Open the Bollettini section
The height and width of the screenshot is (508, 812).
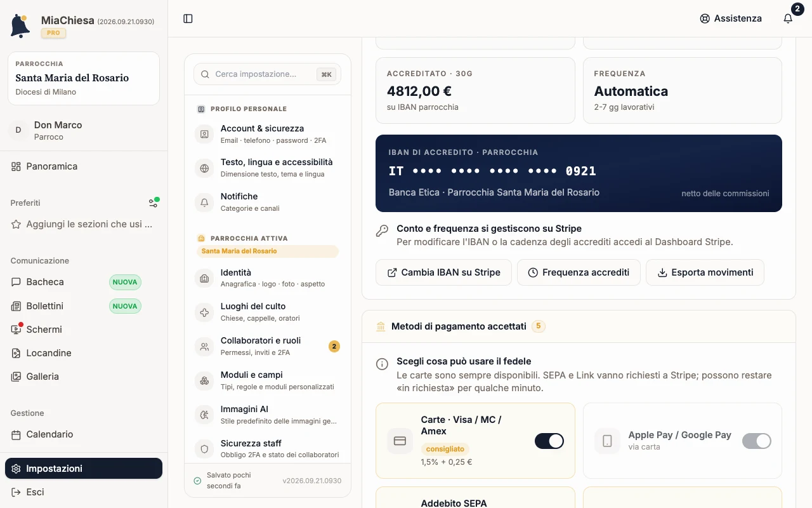click(84, 306)
